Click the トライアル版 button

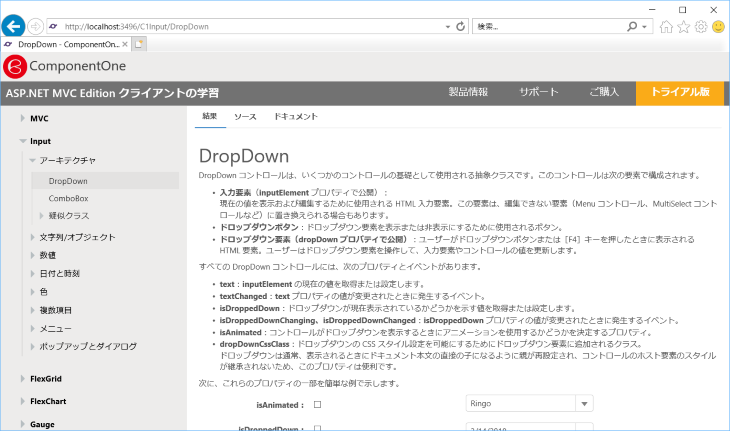(680, 93)
